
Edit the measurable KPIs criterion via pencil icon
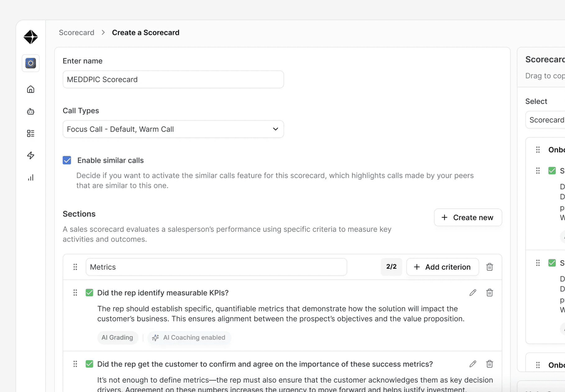pyautogui.click(x=473, y=292)
